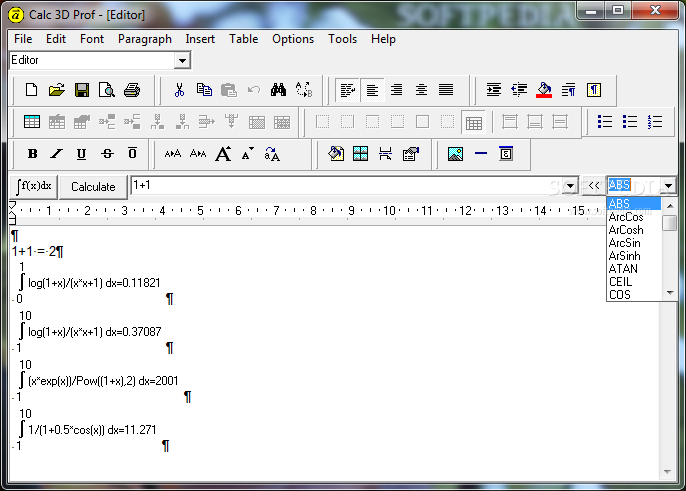Open the Tools menu

click(x=343, y=39)
